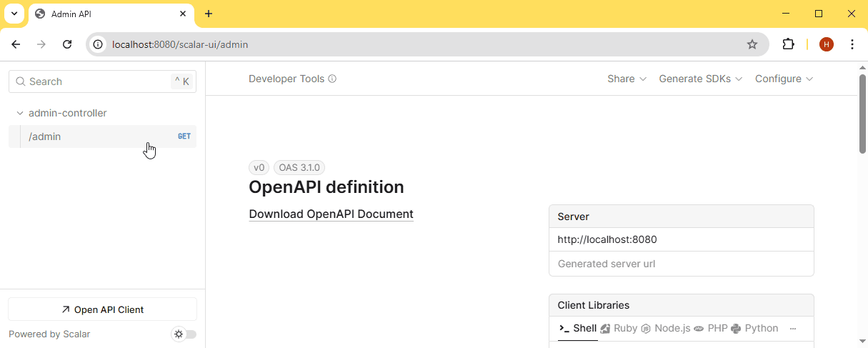Click the server URL http://localhost:8080
The width and height of the screenshot is (868, 348).
pos(607,239)
